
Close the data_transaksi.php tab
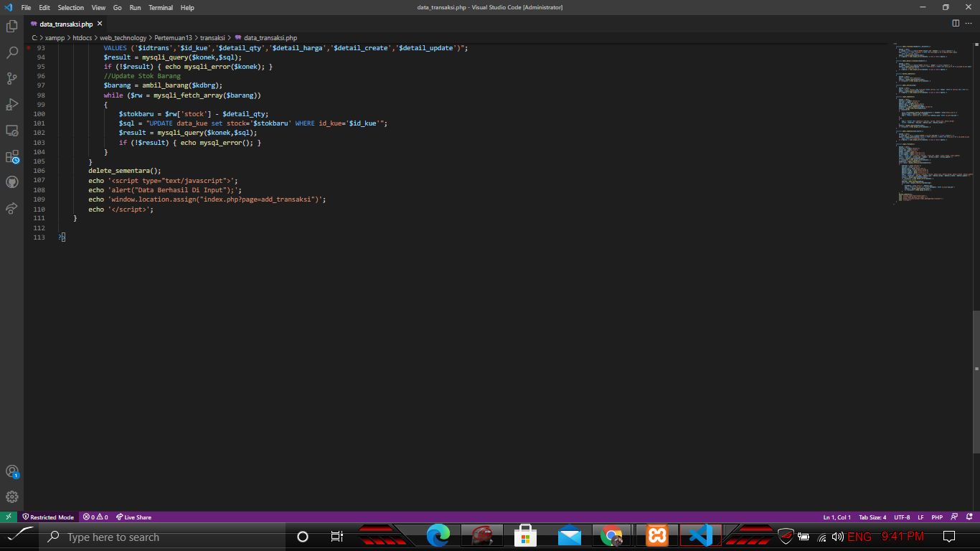(x=100, y=24)
